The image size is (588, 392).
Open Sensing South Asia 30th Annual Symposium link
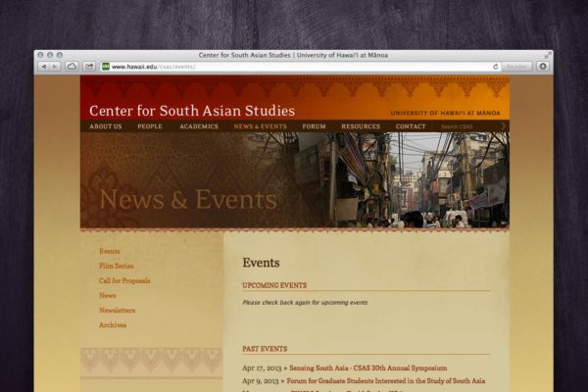click(367, 368)
